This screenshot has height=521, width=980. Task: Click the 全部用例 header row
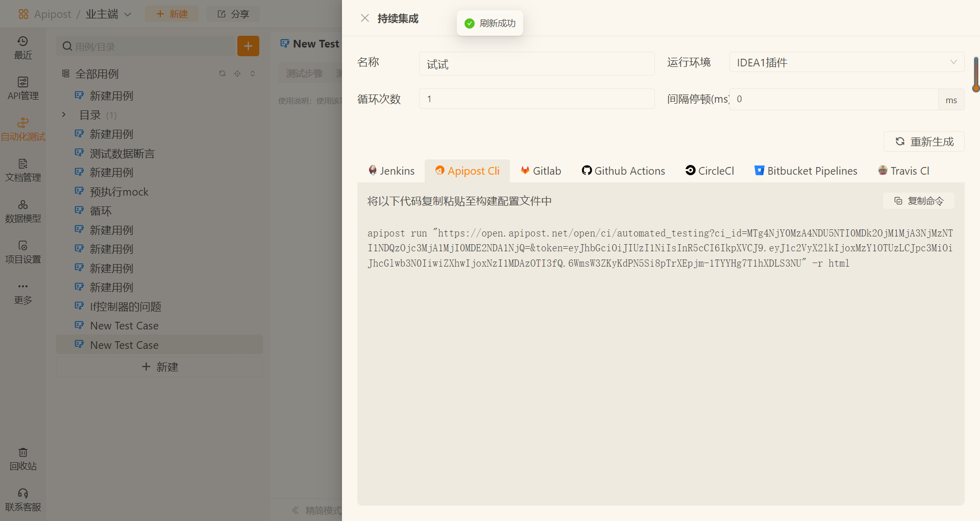(159, 74)
